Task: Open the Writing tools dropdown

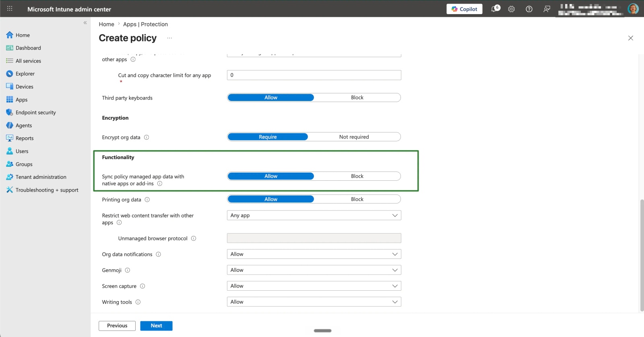Action: pyautogui.click(x=314, y=302)
